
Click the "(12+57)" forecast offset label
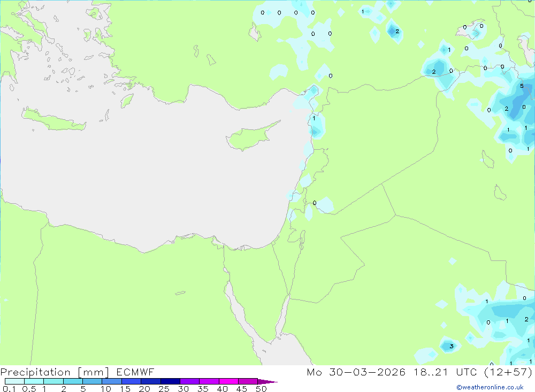508,372
